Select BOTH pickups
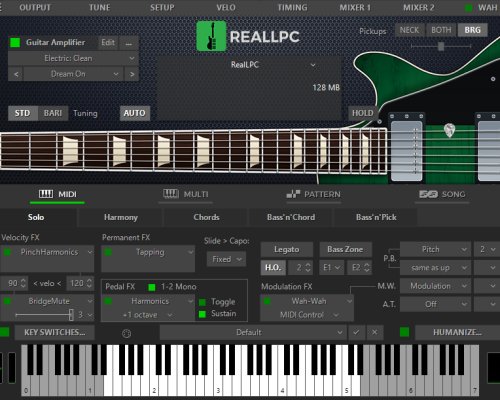 point(441,30)
